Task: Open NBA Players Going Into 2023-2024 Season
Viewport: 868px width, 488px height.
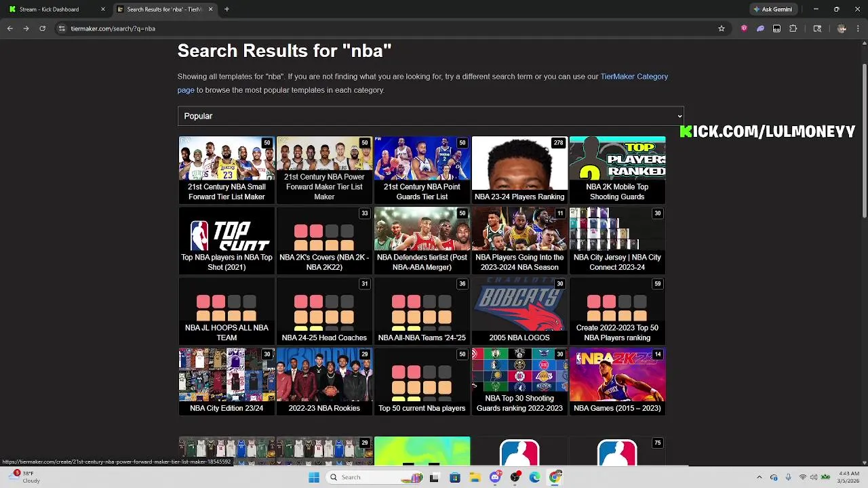Action: pos(519,240)
